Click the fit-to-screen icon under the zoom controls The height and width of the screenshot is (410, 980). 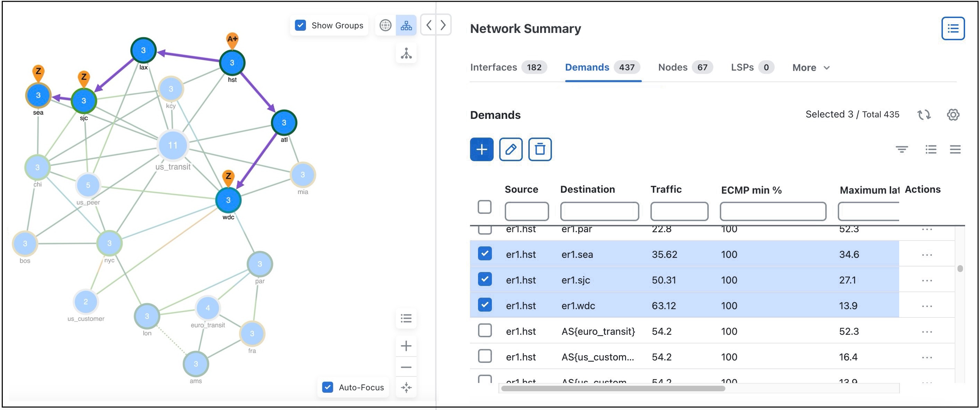point(406,387)
